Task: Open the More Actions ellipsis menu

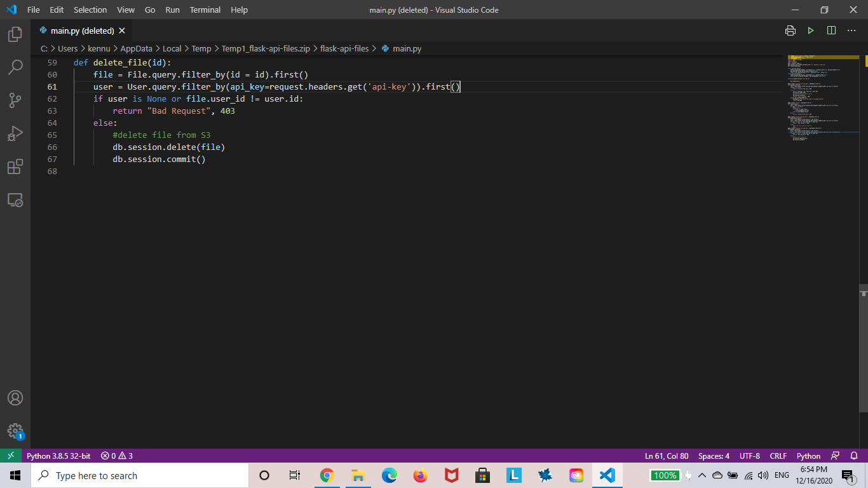Action: (851, 30)
